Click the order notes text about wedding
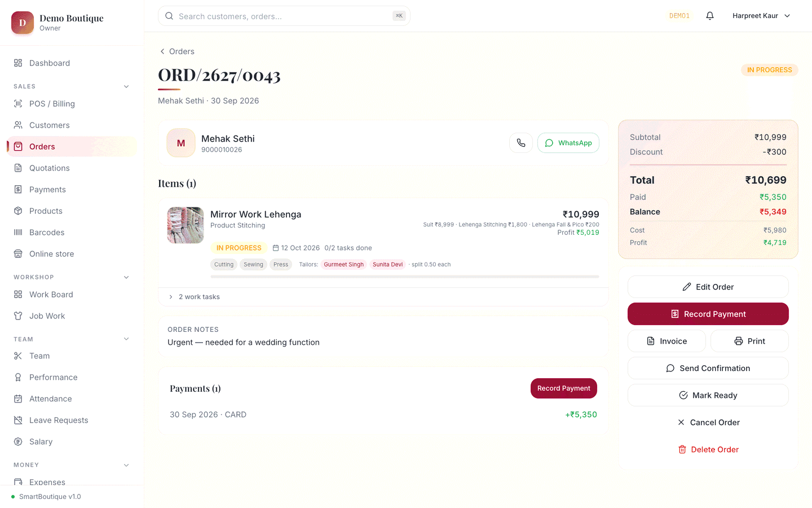Screen dimensions: 812x508 point(244,342)
